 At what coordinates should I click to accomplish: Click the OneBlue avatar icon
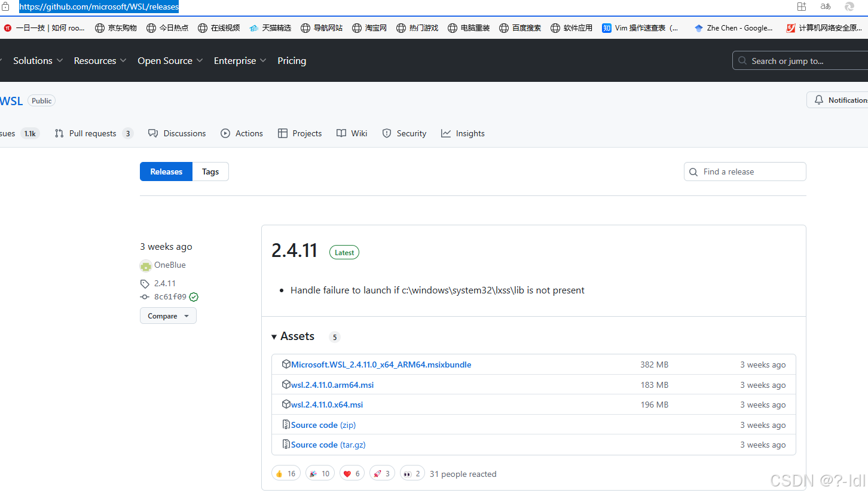tap(146, 266)
